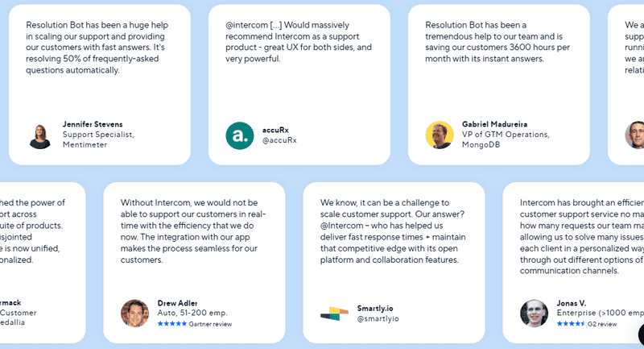Viewport: 644px width, 349px height.
Task: Select Smartly.io testimonial quote text
Action: tap(393, 231)
